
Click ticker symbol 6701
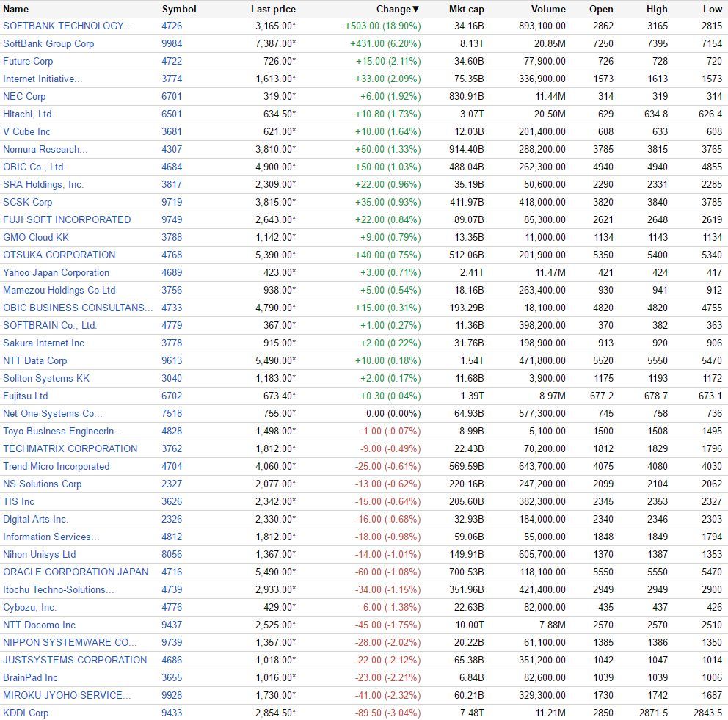pyautogui.click(x=172, y=97)
